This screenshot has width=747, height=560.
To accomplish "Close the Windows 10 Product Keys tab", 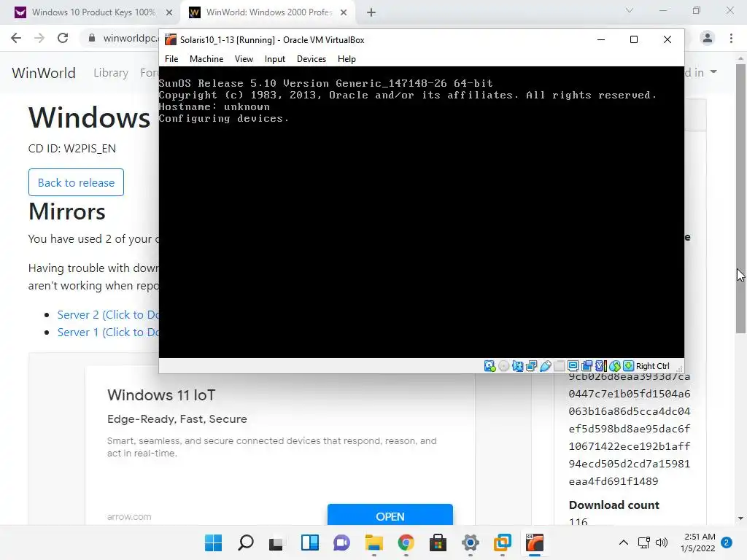I will [169, 12].
